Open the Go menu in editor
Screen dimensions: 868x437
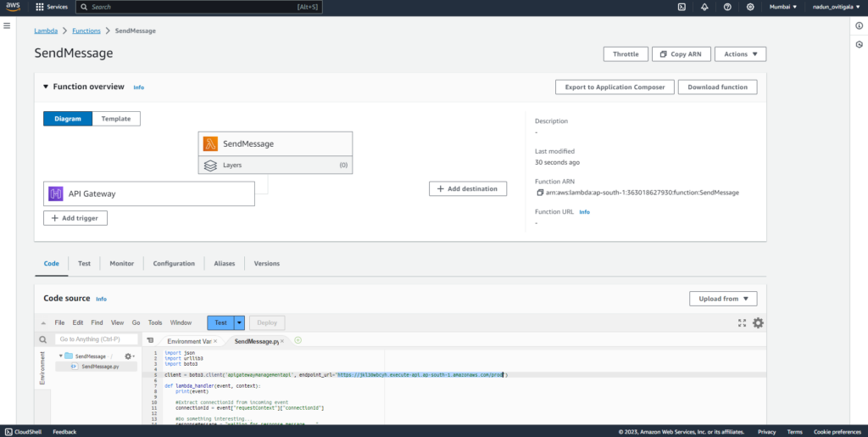(136, 323)
